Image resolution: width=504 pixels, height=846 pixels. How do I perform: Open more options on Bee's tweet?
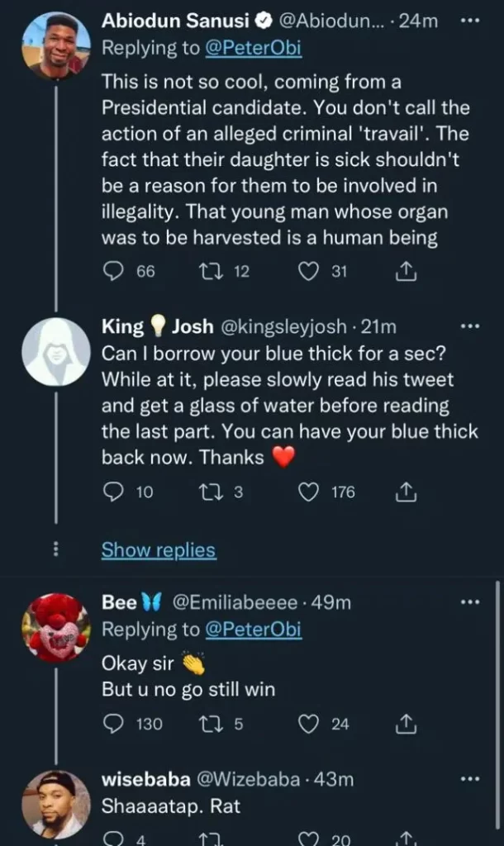pos(468,602)
